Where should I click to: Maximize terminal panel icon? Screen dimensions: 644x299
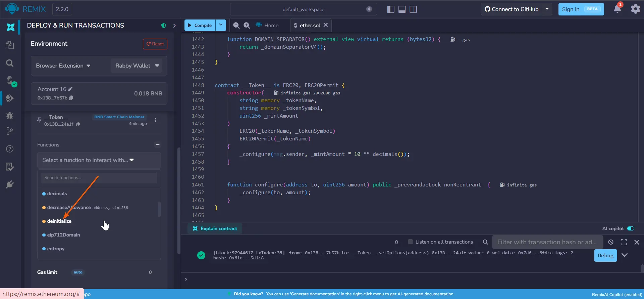tap(624, 242)
